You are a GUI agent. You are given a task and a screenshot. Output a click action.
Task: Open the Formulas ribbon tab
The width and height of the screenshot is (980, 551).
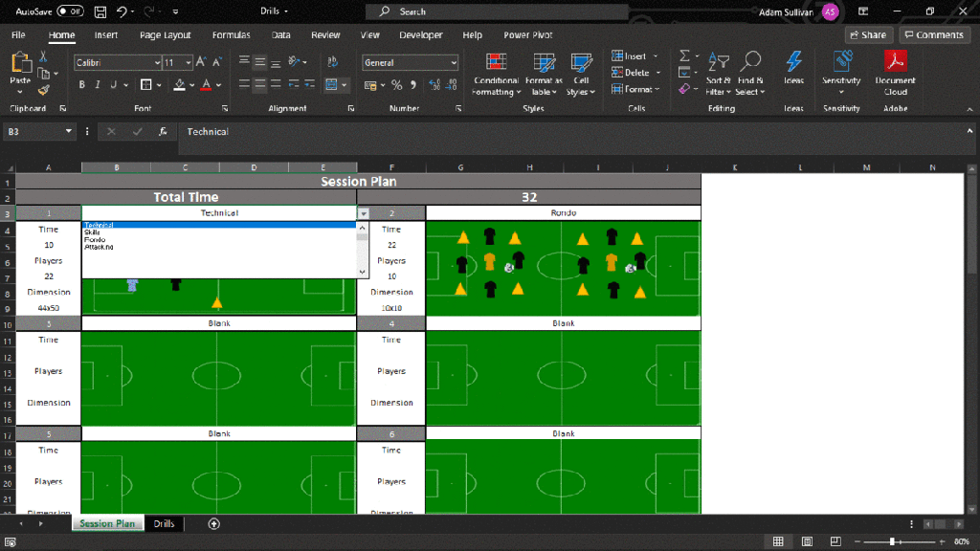[x=231, y=35]
